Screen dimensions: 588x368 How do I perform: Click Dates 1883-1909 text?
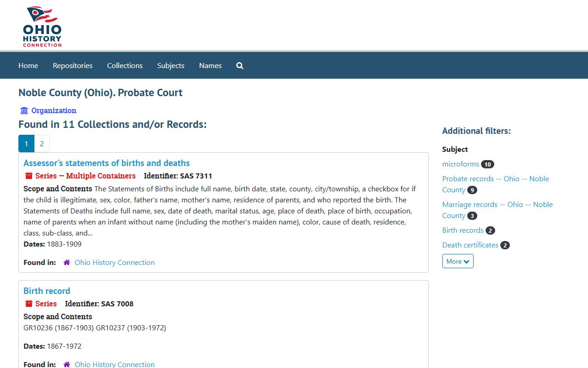[x=52, y=244]
